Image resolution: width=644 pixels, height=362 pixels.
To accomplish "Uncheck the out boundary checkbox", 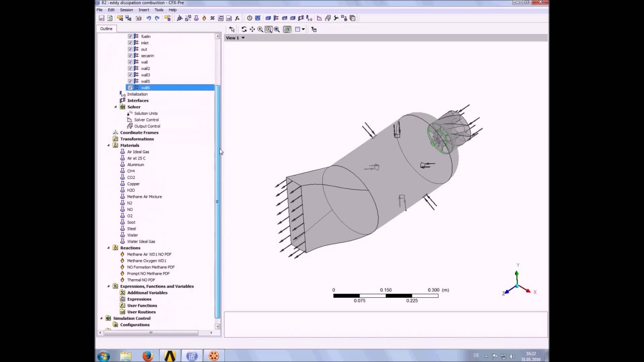I will (130, 49).
